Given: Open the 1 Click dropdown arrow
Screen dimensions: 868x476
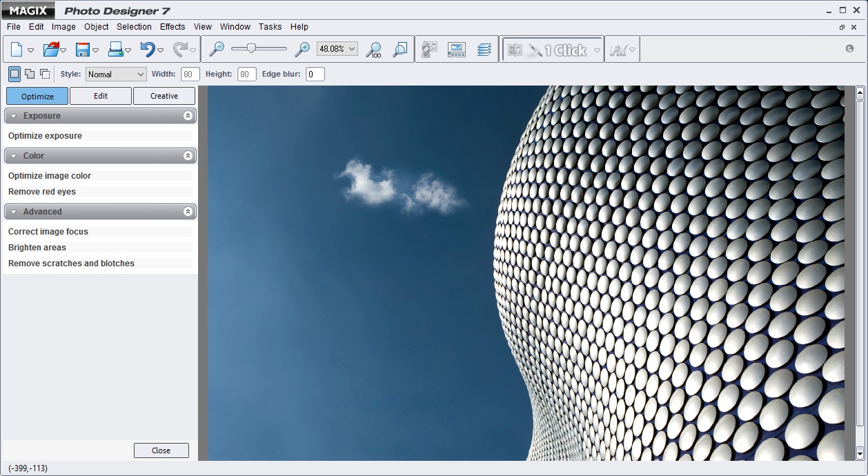Looking at the screenshot, I should click(598, 50).
